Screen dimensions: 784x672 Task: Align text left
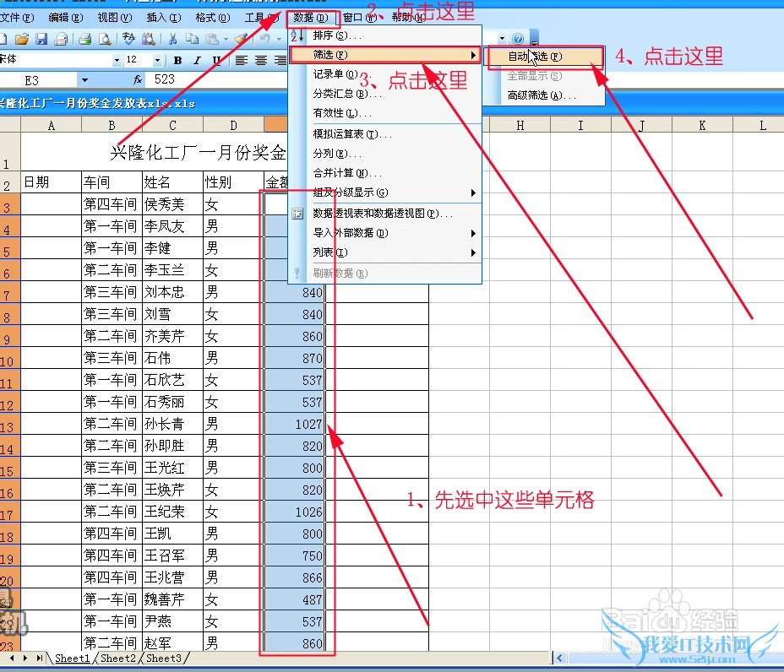(x=242, y=61)
